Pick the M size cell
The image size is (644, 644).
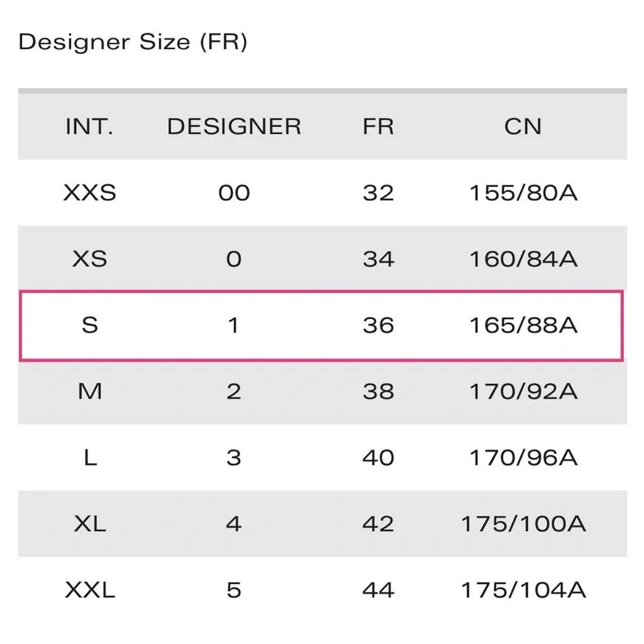(x=90, y=391)
